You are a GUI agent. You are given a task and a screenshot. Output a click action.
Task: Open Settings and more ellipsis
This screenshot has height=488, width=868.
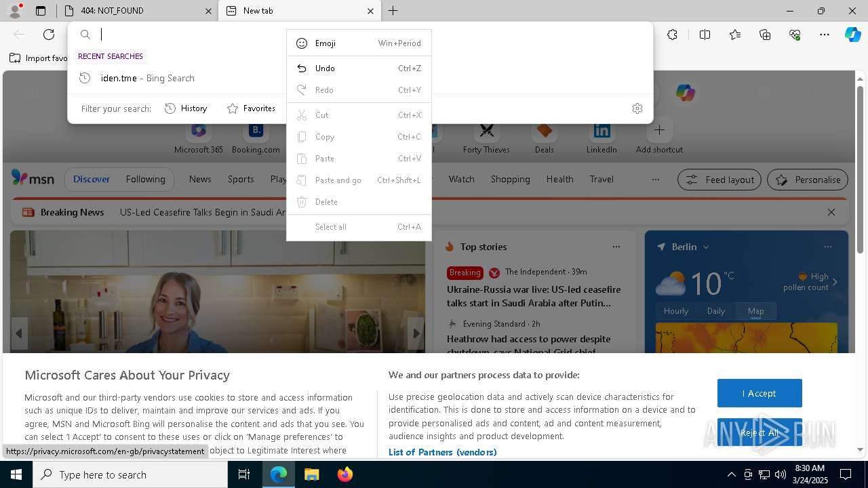(x=825, y=35)
